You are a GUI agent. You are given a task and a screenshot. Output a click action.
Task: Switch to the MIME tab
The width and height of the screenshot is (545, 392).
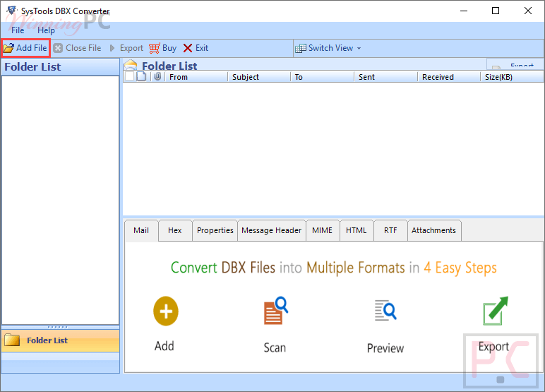tap(322, 230)
